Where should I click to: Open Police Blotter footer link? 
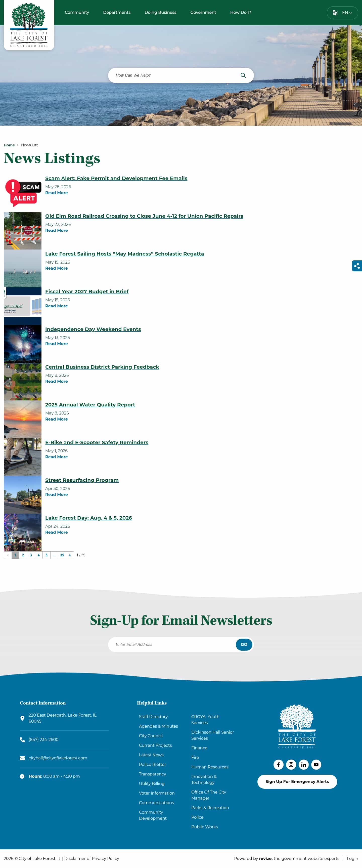click(152, 764)
